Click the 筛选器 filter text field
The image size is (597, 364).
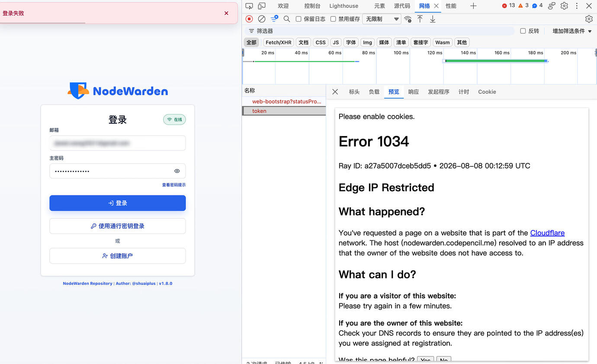click(380, 31)
